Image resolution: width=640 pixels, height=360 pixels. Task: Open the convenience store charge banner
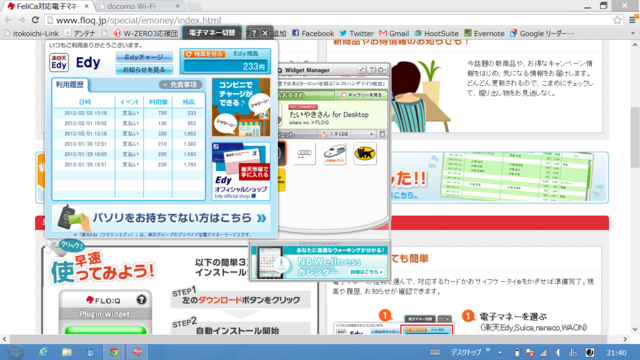(241, 107)
